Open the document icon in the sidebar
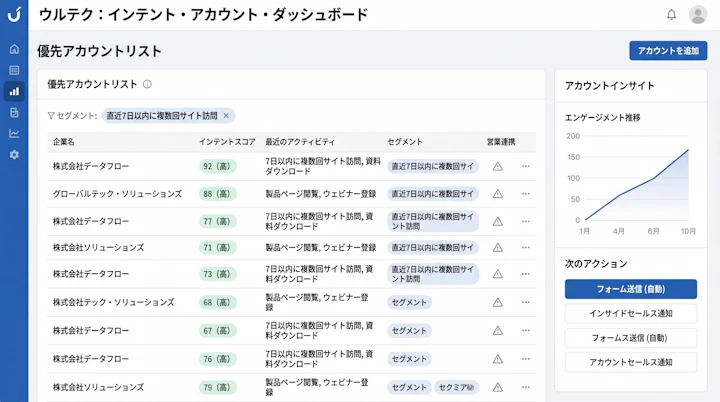 click(14, 113)
